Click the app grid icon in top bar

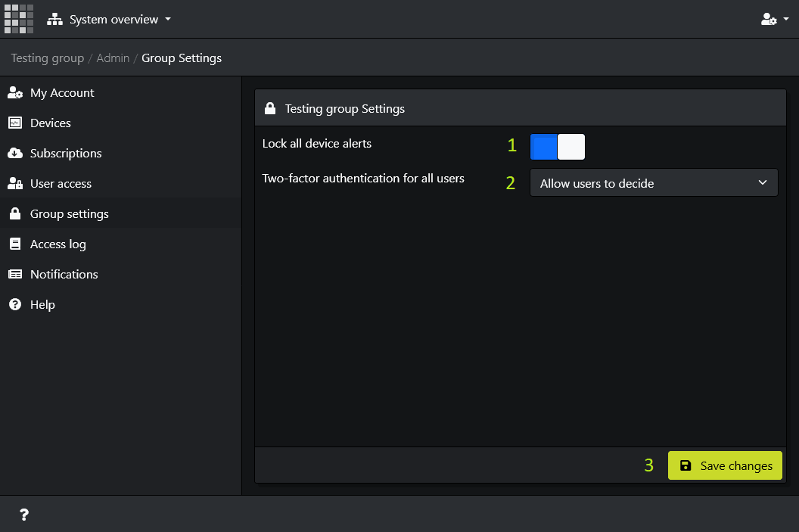[18, 19]
